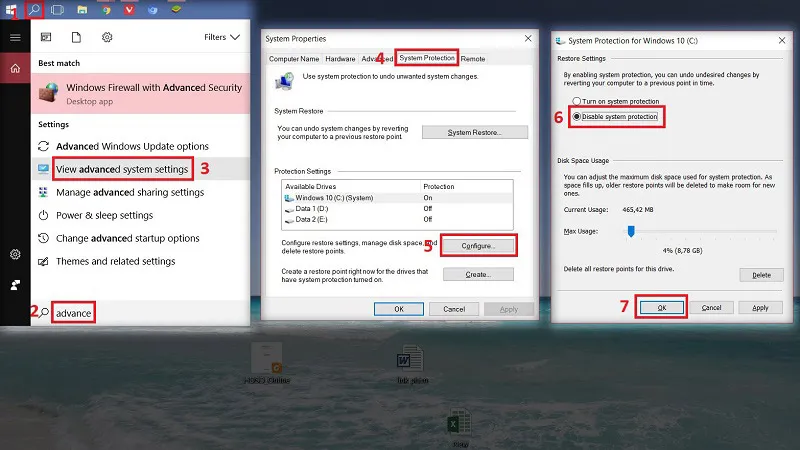This screenshot has height=450, width=800.
Task: Open Task View from the taskbar
Action: point(58,9)
